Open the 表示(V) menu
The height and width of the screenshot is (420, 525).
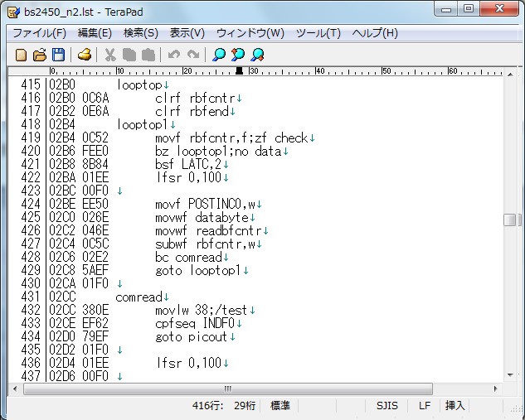187,33
